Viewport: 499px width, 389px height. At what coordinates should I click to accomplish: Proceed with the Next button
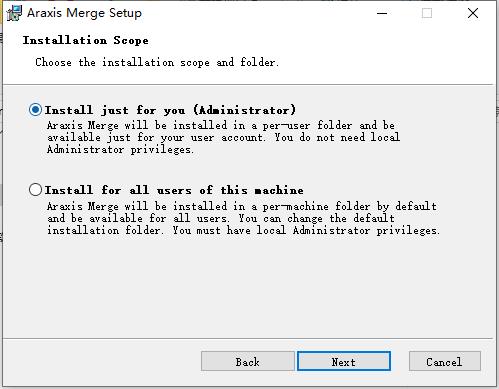click(x=344, y=361)
